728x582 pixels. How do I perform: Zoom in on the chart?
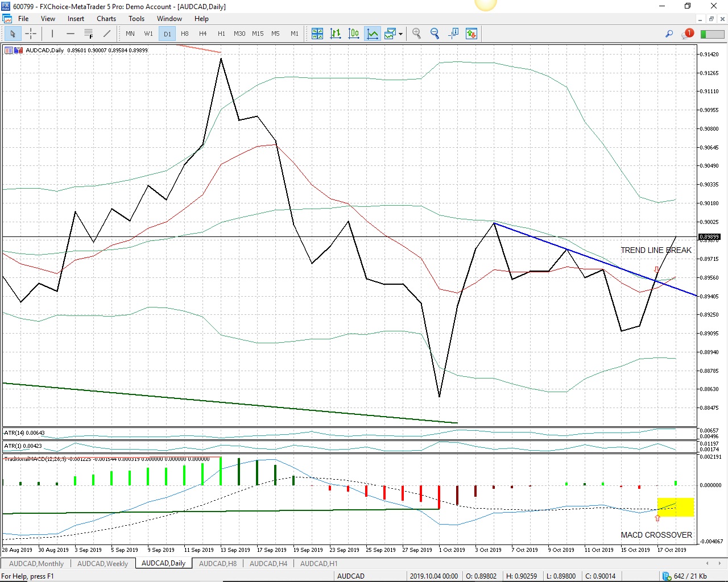pyautogui.click(x=417, y=34)
